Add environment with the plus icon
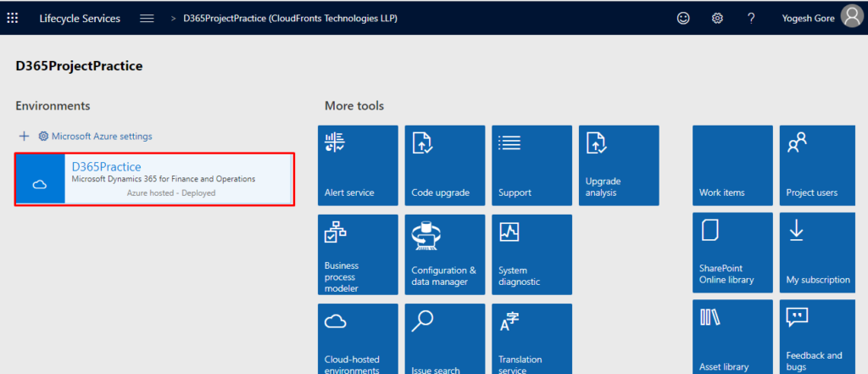The image size is (868, 374). pyautogui.click(x=24, y=137)
